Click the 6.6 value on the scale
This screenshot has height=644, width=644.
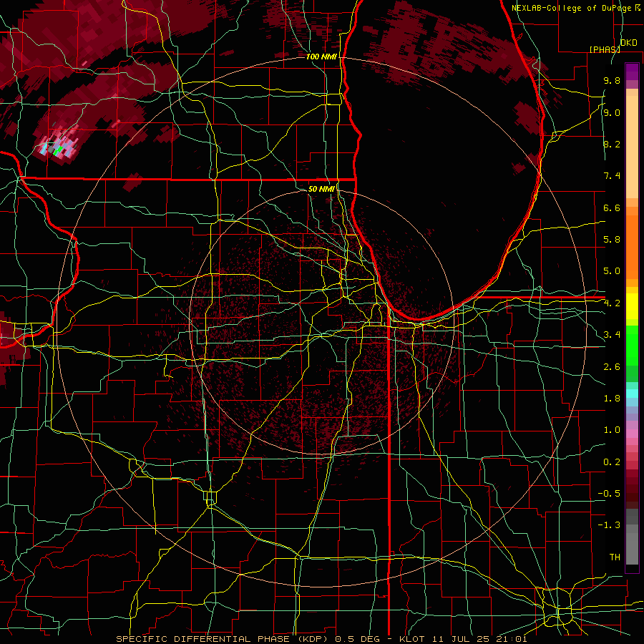click(612, 208)
